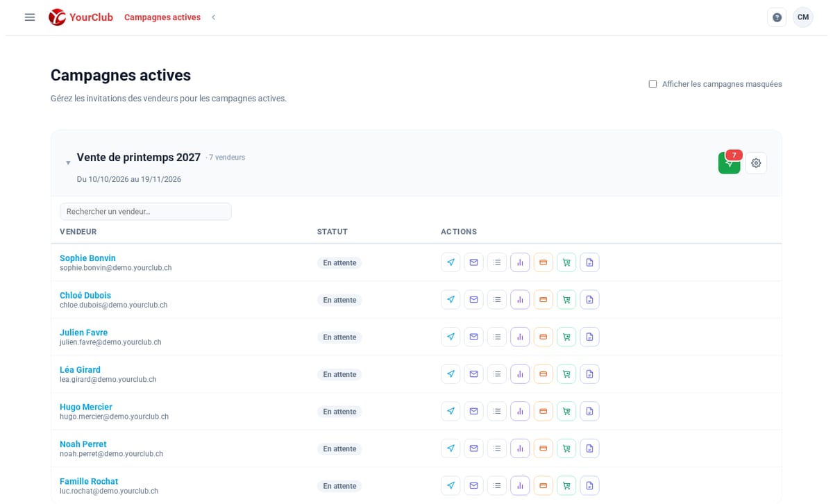The image size is (833, 504).
Task: View bar chart statistics for Léa Girard
Action: (520, 374)
